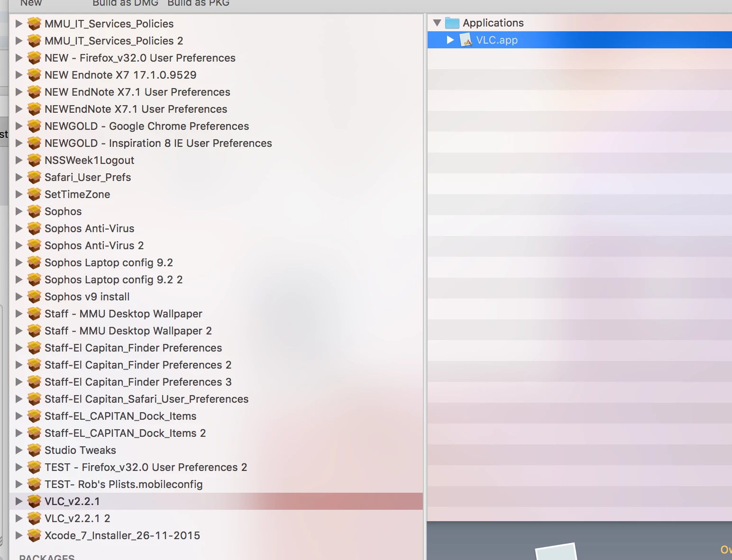Click the SetTimeZone package icon
The width and height of the screenshot is (732, 560).
tap(34, 194)
